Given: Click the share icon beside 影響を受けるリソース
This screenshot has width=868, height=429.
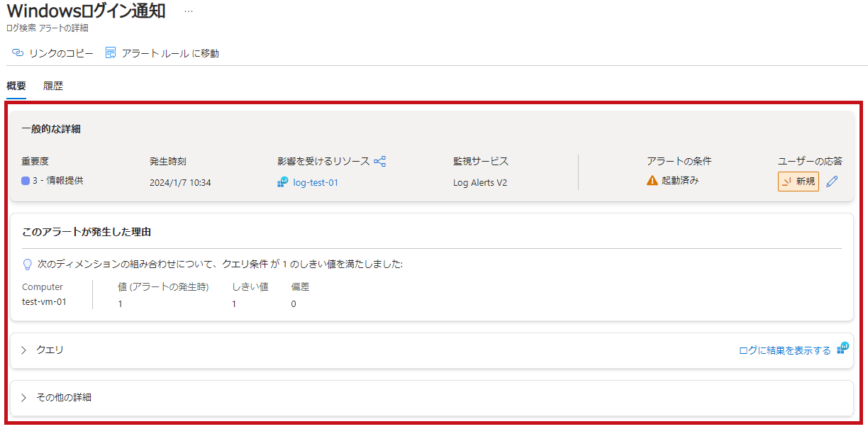Looking at the screenshot, I should 380,161.
